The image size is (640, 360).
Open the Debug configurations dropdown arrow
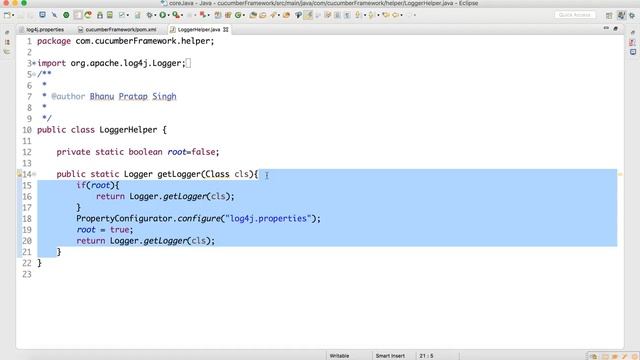[x=155, y=16]
